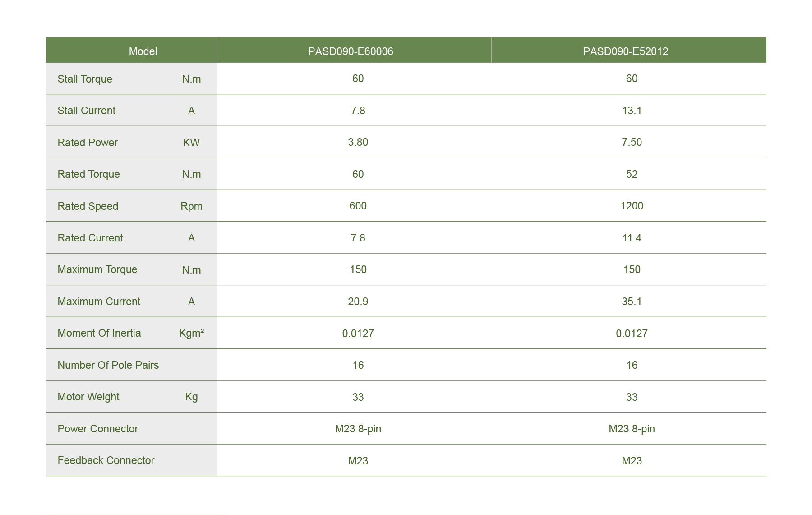Click the Feedback Connector row label
The image size is (812, 515).
(106, 460)
